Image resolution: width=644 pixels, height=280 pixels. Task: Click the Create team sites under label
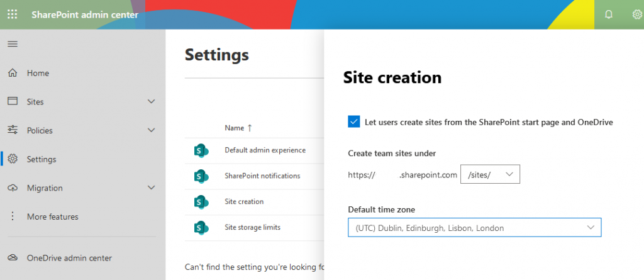[x=392, y=154]
